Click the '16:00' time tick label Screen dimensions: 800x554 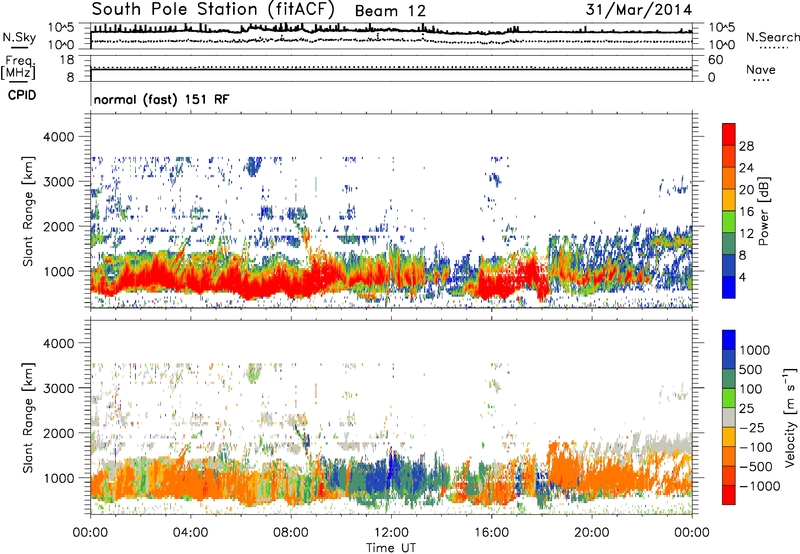(x=491, y=533)
